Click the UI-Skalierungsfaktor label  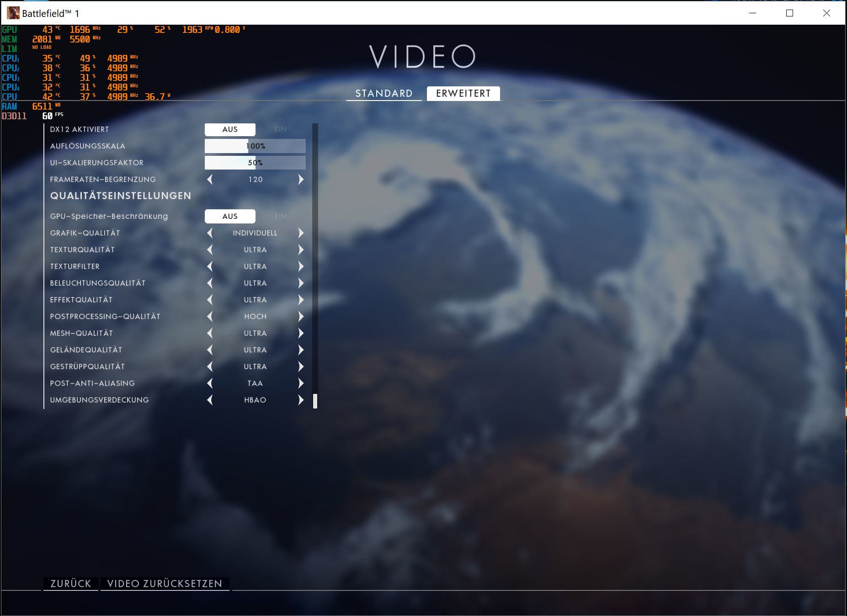coord(96,163)
